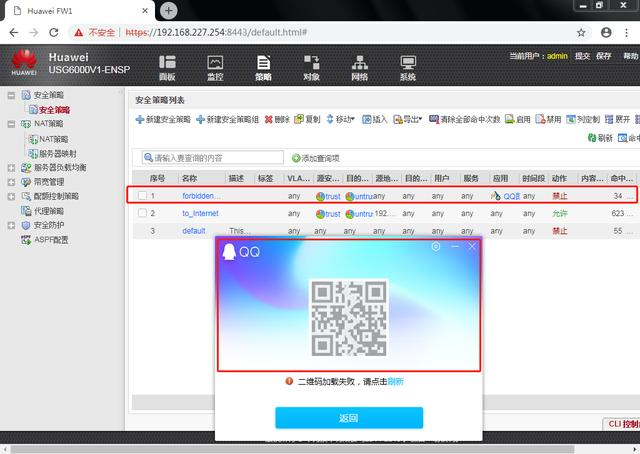Screen dimensions: 640x454
Task: Expand the 配额控制策略 tree node
Action: point(11,196)
